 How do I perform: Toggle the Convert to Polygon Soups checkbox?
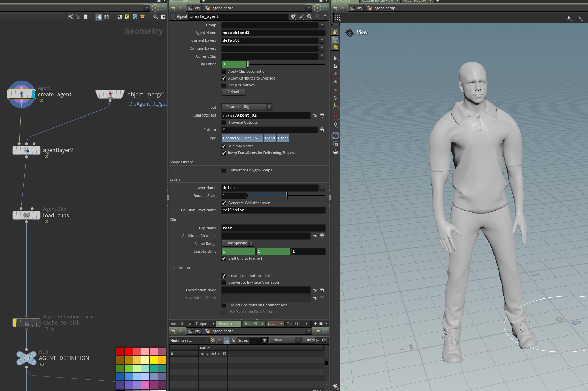tap(224, 170)
